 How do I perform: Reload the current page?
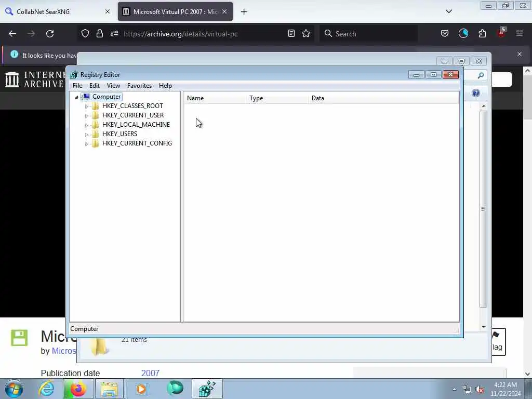click(50, 34)
